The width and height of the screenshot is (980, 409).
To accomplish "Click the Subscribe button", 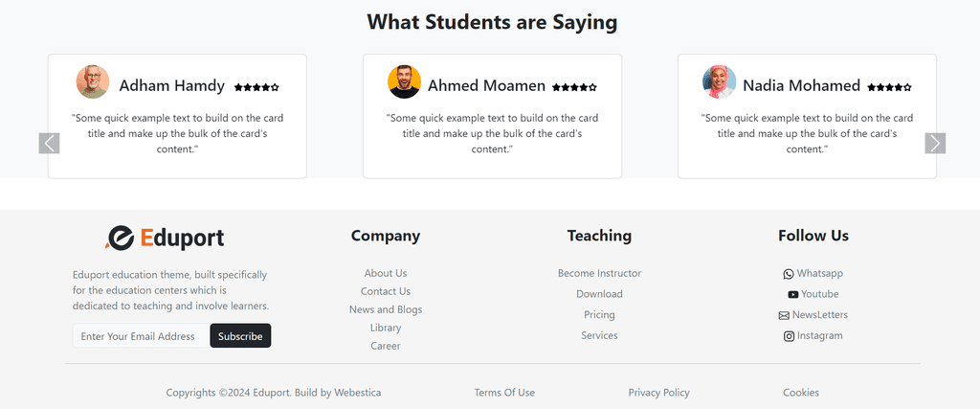I will point(240,336).
